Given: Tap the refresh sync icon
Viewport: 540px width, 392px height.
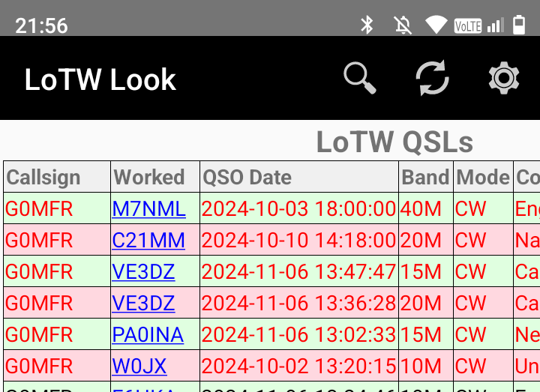Looking at the screenshot, I should [x=433, y=78].
